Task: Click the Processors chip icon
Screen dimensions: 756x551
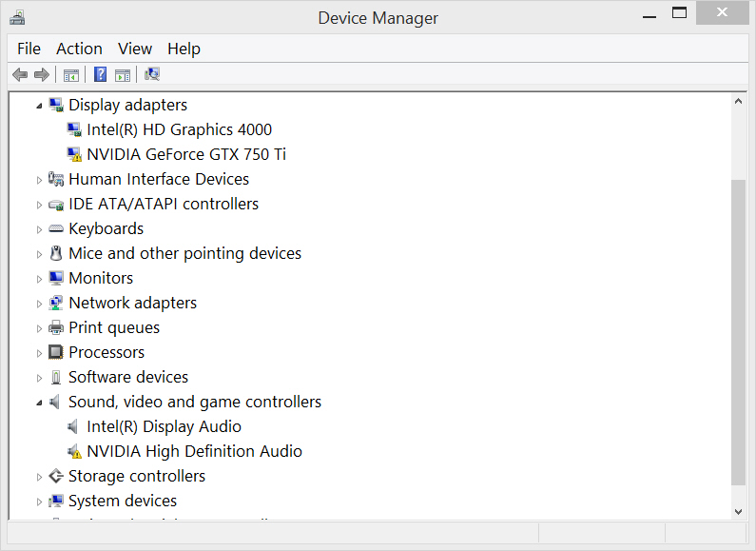Action: click(56, 352)
